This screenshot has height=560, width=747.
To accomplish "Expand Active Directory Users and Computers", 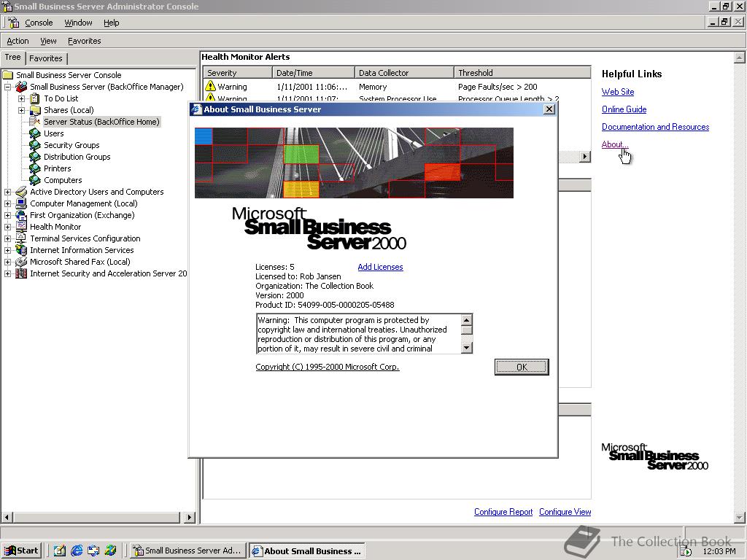I will click(x=7, y=192).
